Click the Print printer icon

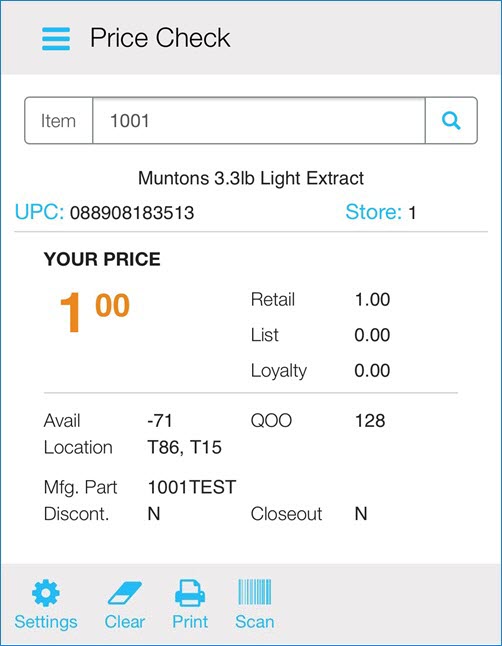190,593
